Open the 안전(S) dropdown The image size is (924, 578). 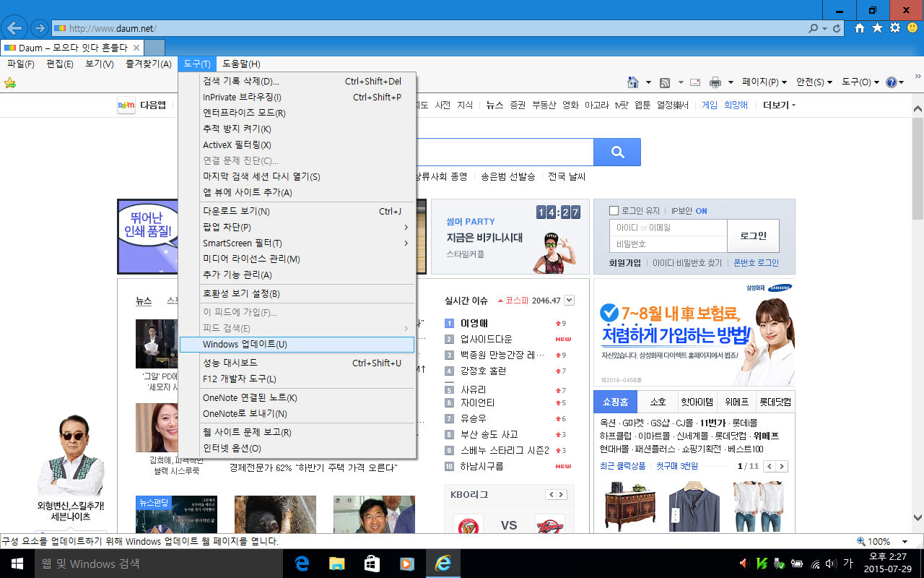click(x=814, y=82)
